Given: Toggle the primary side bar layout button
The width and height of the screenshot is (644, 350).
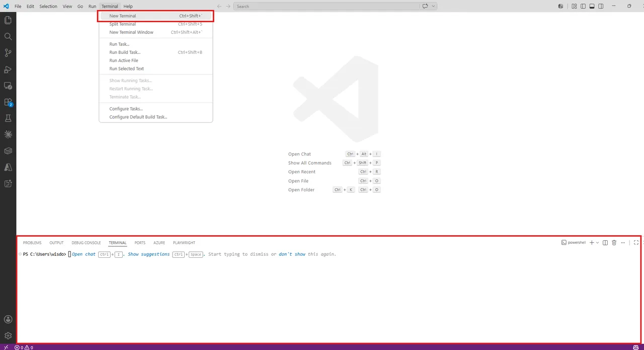Looking at the screenshot, I should tap(583, 6).
